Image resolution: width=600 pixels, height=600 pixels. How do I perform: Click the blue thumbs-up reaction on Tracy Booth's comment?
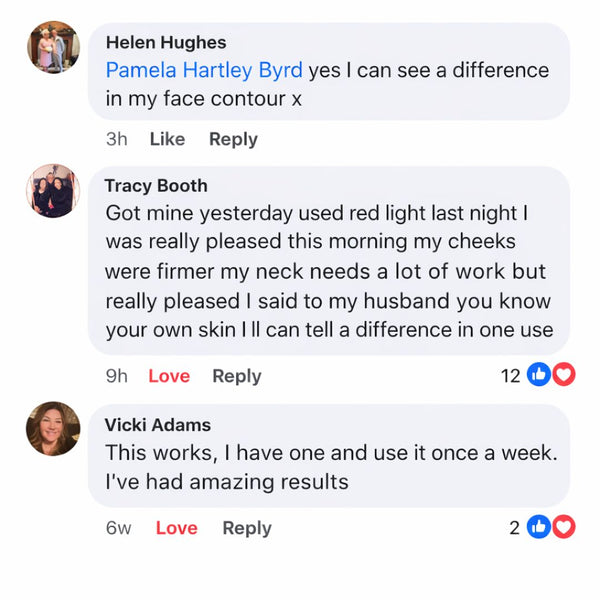click(x=538, y=375)
